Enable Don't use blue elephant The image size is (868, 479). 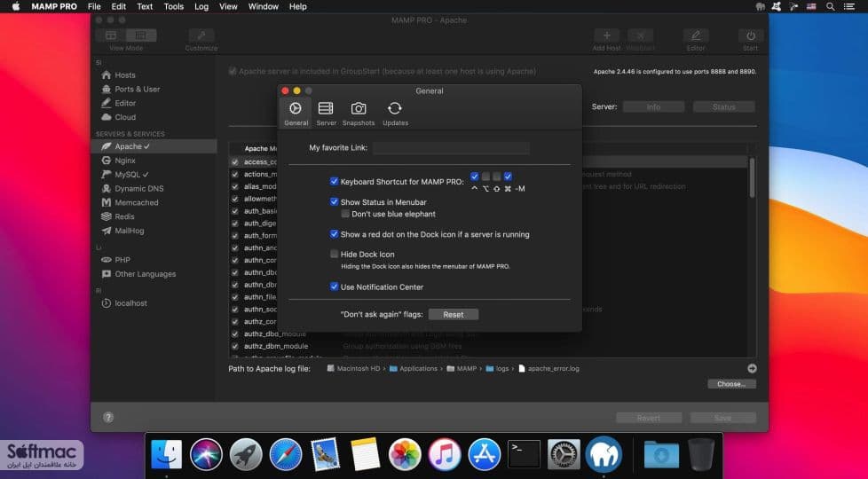(x=345, y=214)
